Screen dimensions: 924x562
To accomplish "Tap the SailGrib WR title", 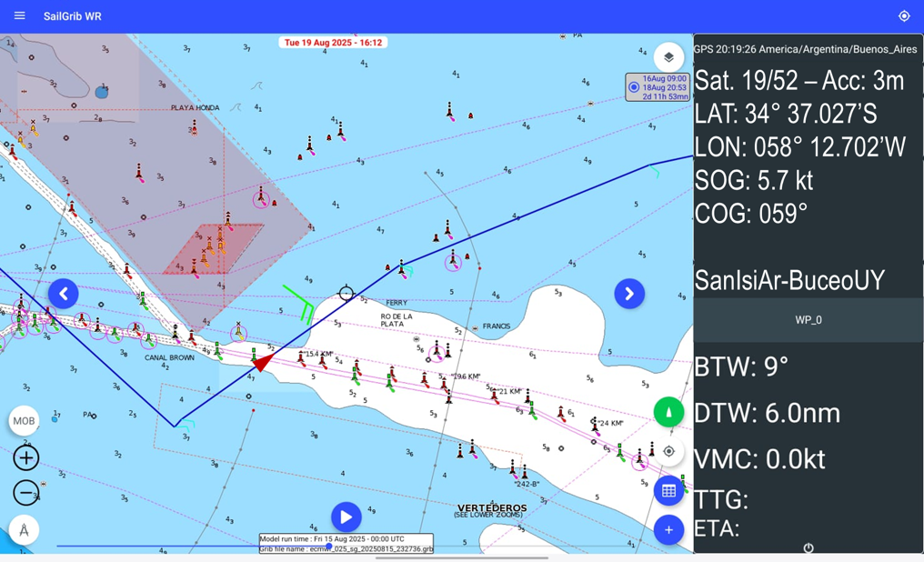I will click(x=72, y=15).
